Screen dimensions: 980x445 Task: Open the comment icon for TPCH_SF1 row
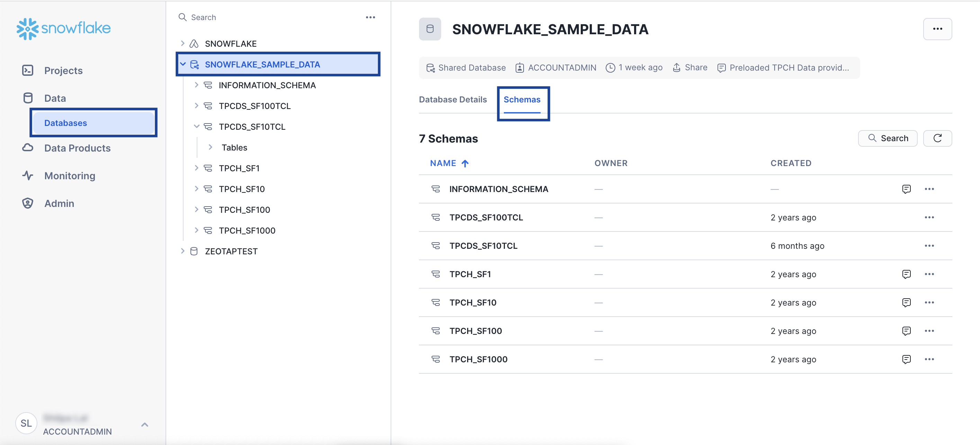[906, 274]
